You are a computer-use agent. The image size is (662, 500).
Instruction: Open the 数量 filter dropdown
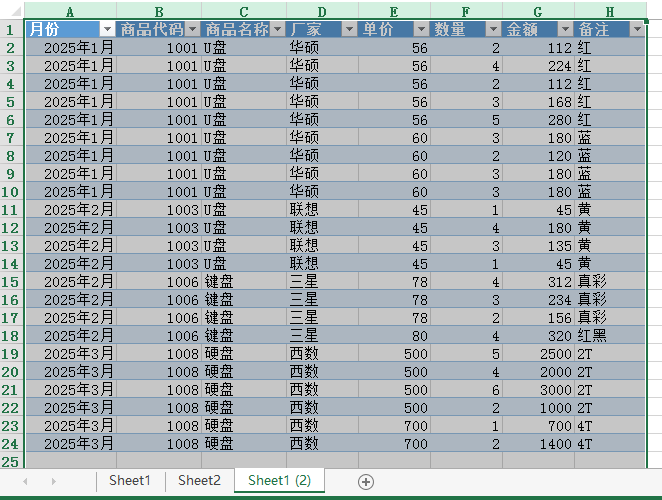click(493, 29)
